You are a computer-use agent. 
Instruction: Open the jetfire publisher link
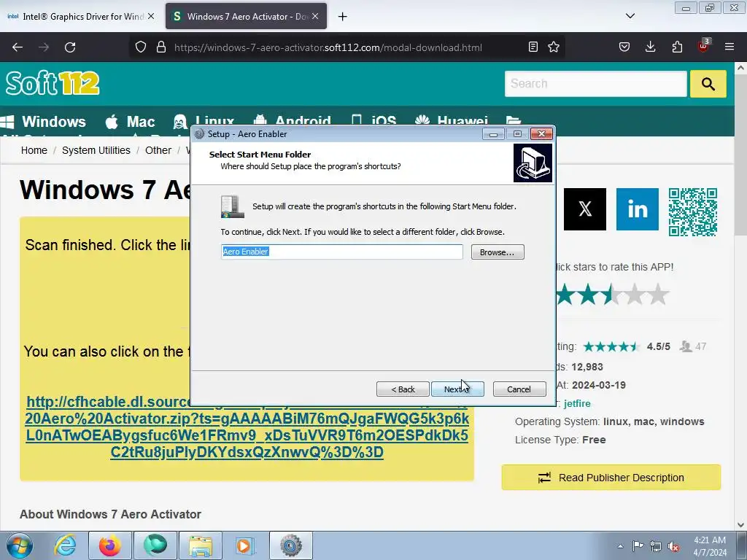point(577,403)
